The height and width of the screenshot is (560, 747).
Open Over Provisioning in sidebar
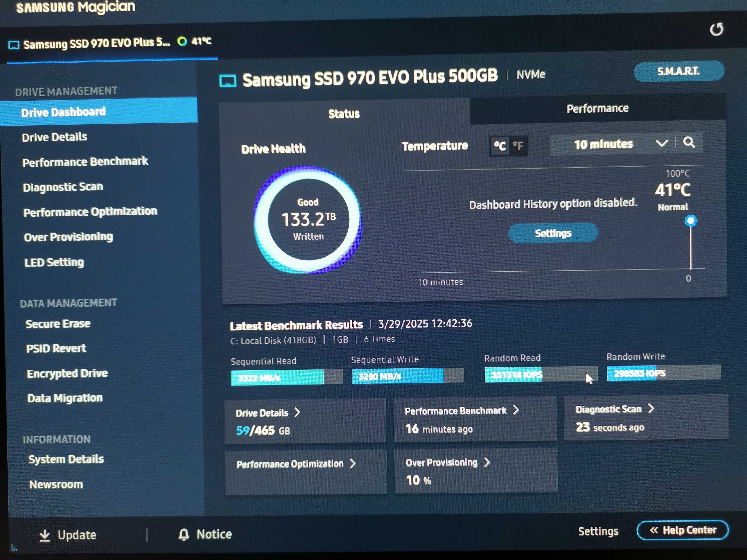[x=69, y=237]
